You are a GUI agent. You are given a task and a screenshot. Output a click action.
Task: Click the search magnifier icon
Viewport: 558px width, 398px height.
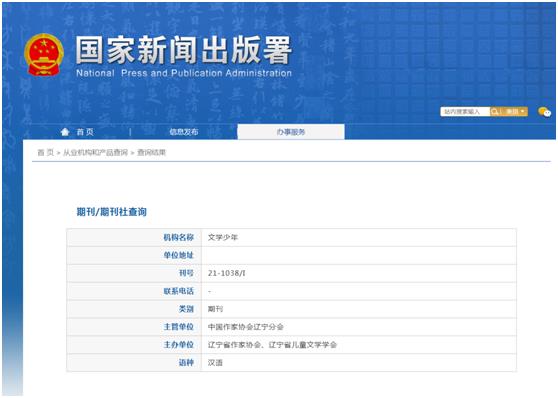pos(494,112)
